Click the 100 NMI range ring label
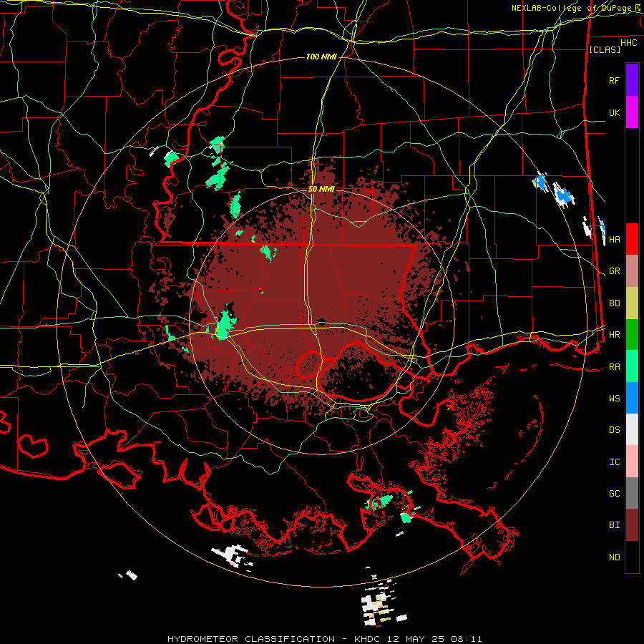This screenshot has height=644, width=644. [321, 57]
